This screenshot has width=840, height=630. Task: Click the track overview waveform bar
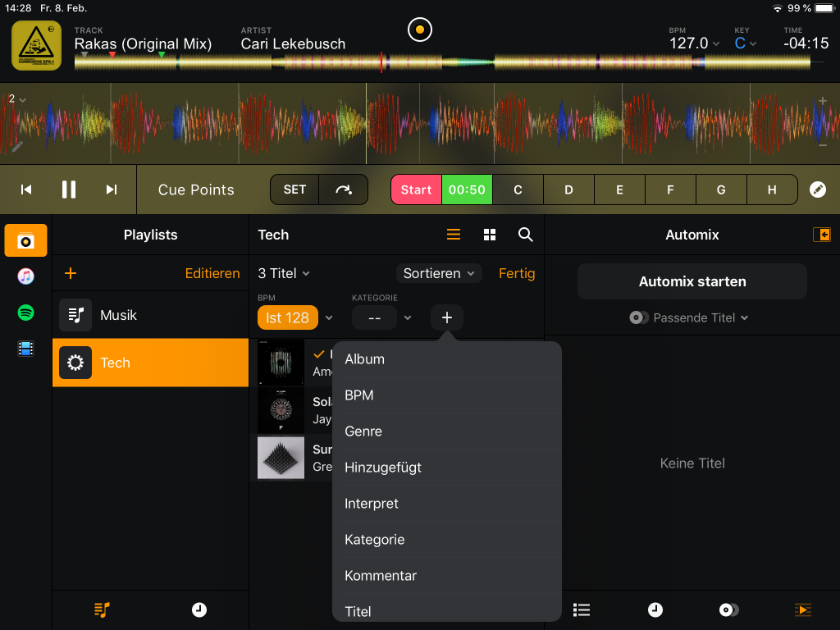click(x=443, y=63)
